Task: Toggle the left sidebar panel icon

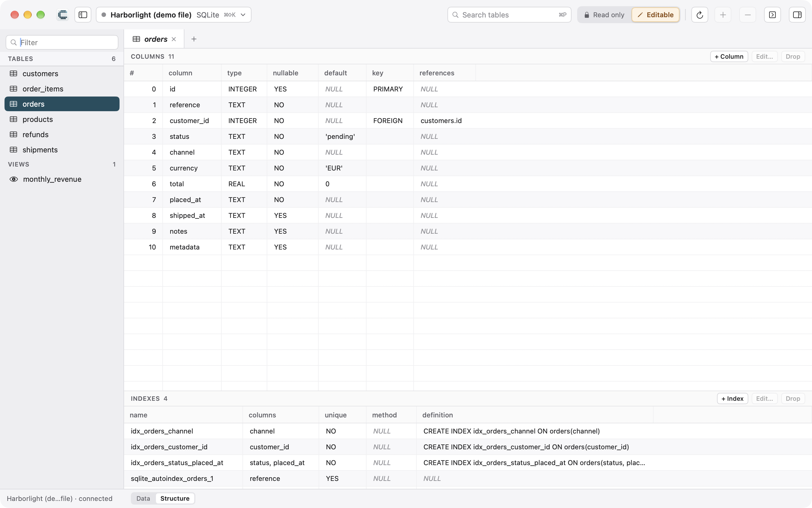Action: point(83,15)
